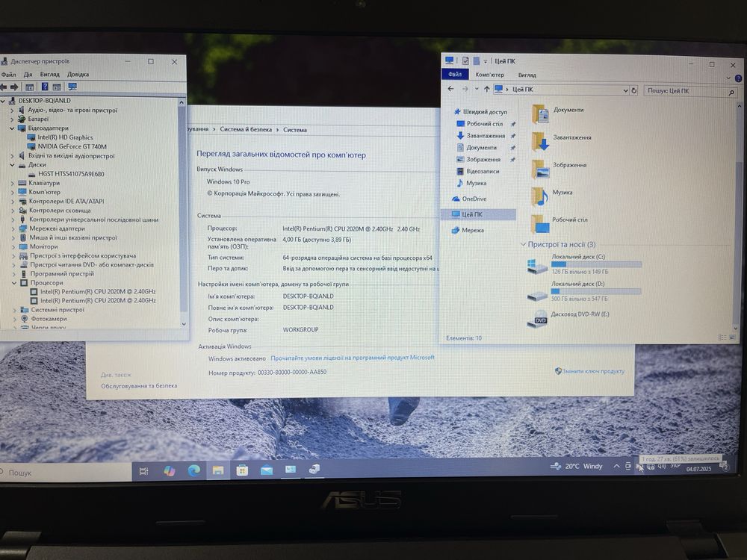747x560 pixels.
Task: Click scan hardware monitor icon in Device Manager toolbar
Action: [72, 87]
